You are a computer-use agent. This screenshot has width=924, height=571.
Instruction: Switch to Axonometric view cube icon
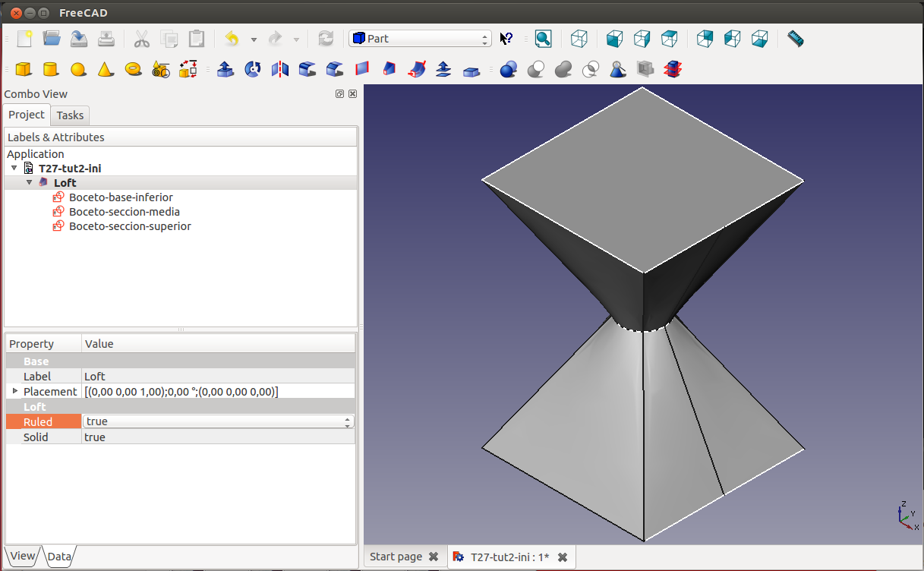coord(579,39)
